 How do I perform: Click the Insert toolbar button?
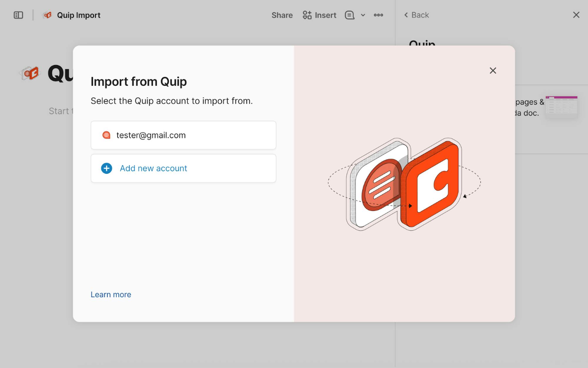(320, 15)
